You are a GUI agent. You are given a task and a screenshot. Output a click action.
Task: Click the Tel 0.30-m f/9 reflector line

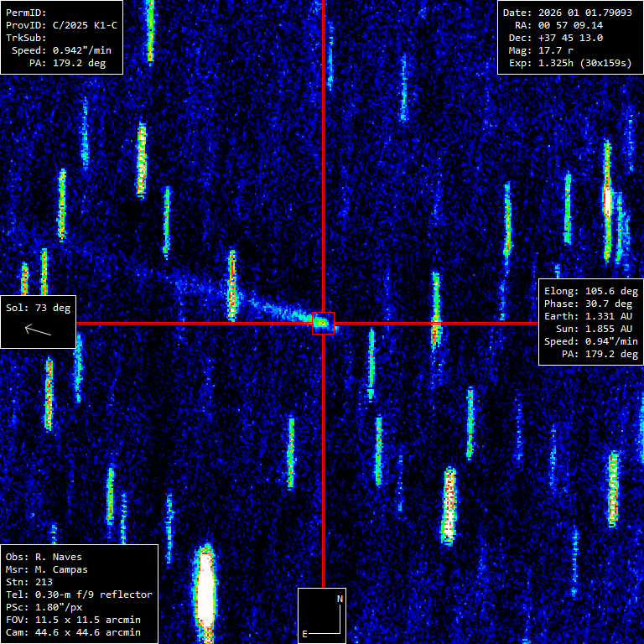tap(79, 595)
